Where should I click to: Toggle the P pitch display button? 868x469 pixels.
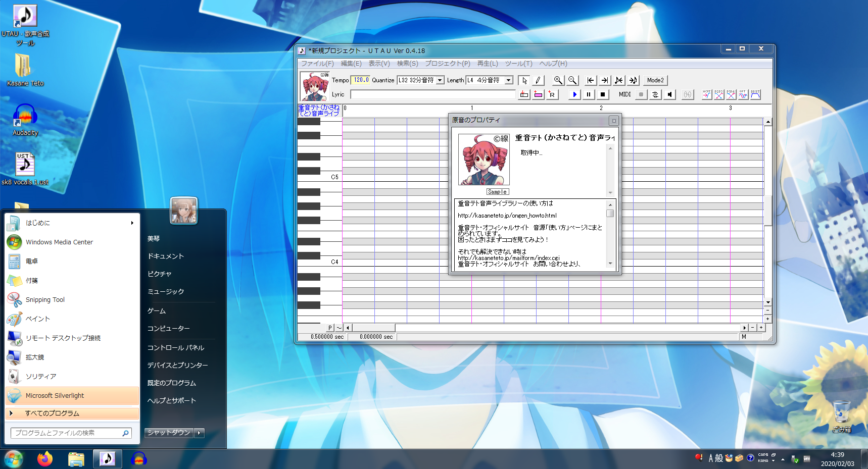pyautogui.click(x=330, y=328)
